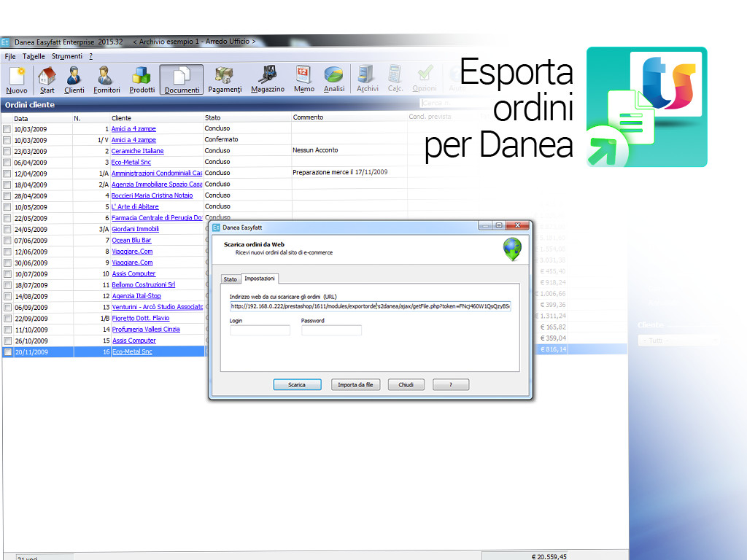Click the € 20.559,45 total in status bar
747x560 pixels.
click(549, 556)
